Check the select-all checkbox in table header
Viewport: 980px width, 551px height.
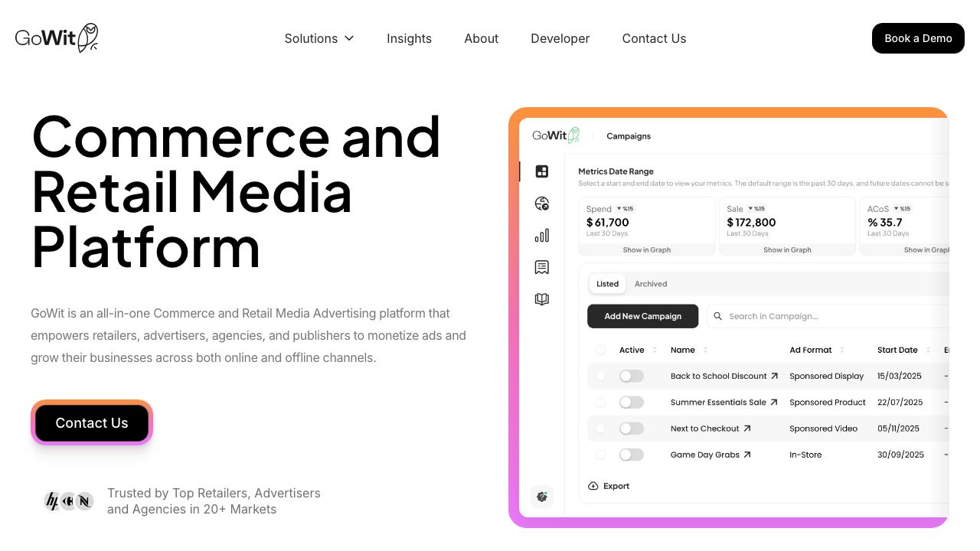(x=600, y=350)
